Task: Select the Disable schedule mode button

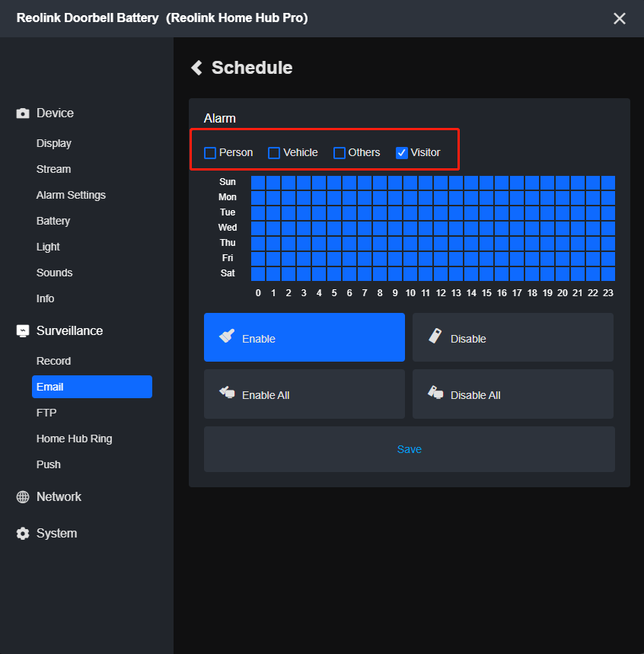Action: (513, 337)
